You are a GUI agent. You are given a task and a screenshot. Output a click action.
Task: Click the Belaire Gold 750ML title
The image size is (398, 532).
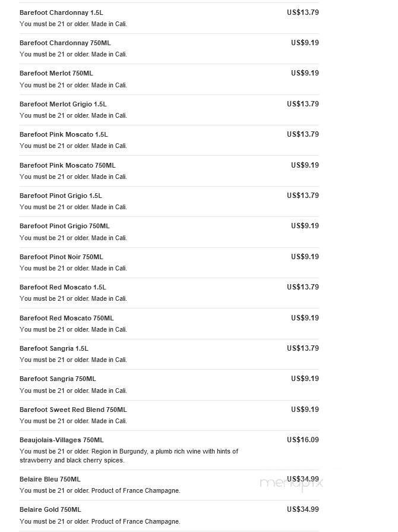click(x=50, y=509)
